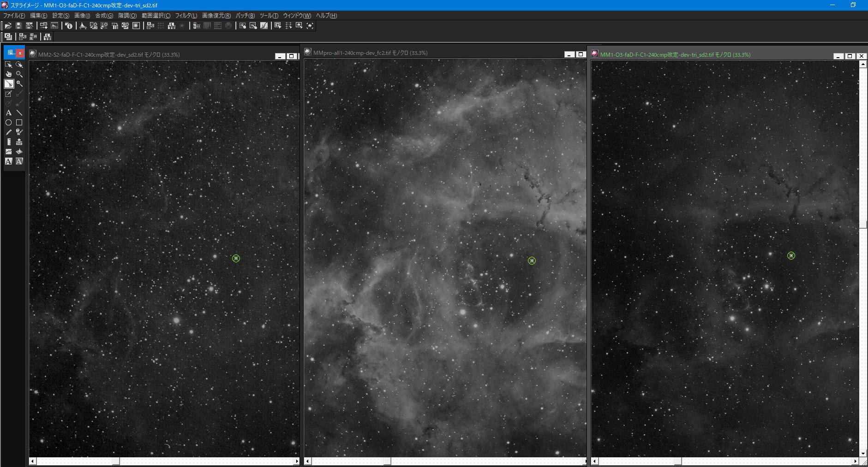This screenshot has height=467, width=868.
Task: Click green reference marker in MM2-S2 image
Action: pyautogui.click(x=236, y=259)
